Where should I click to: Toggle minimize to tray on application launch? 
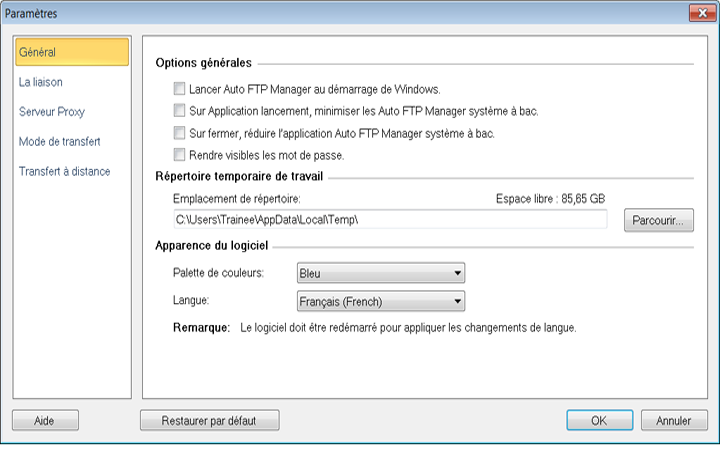coord(180,111)
